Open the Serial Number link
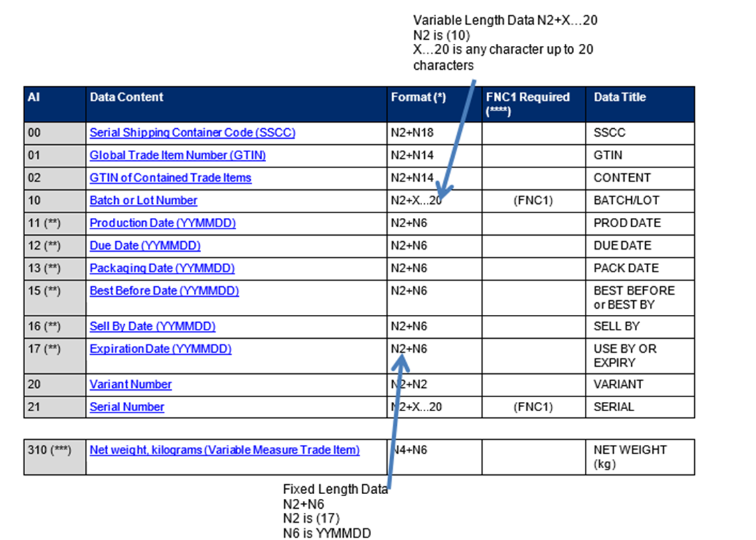756x540 pixels. 127,407
